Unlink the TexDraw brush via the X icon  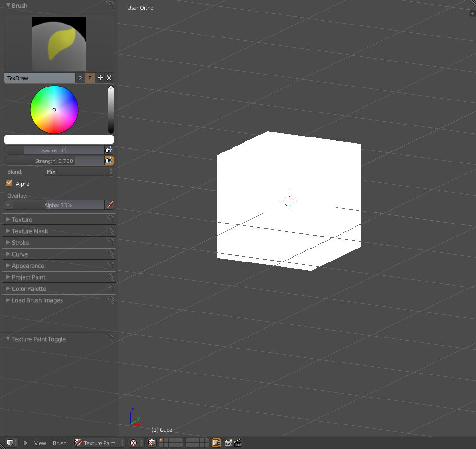pos(109,77)
